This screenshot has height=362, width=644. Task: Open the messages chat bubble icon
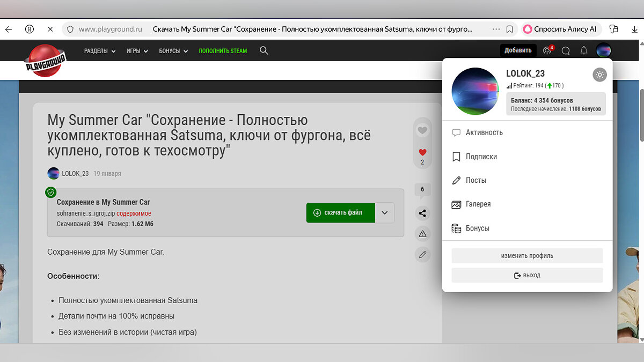[x=566, y=50]
